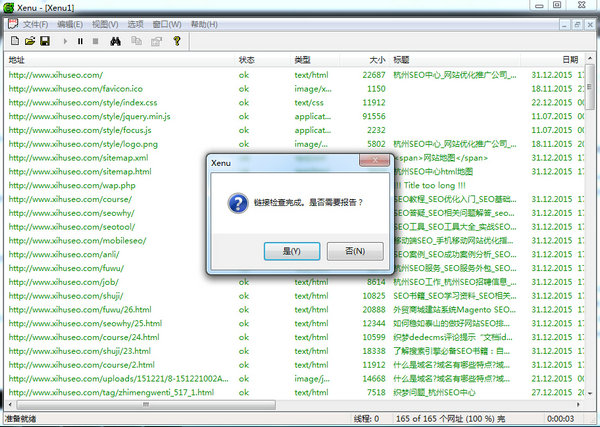Click the vertical scrollbar up arrow

pyautogui.click(x=590, y=59)
